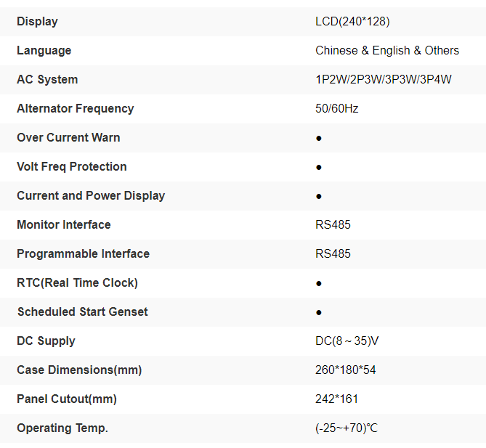Select the 260*180*54 dimensions value

[345, 370]
